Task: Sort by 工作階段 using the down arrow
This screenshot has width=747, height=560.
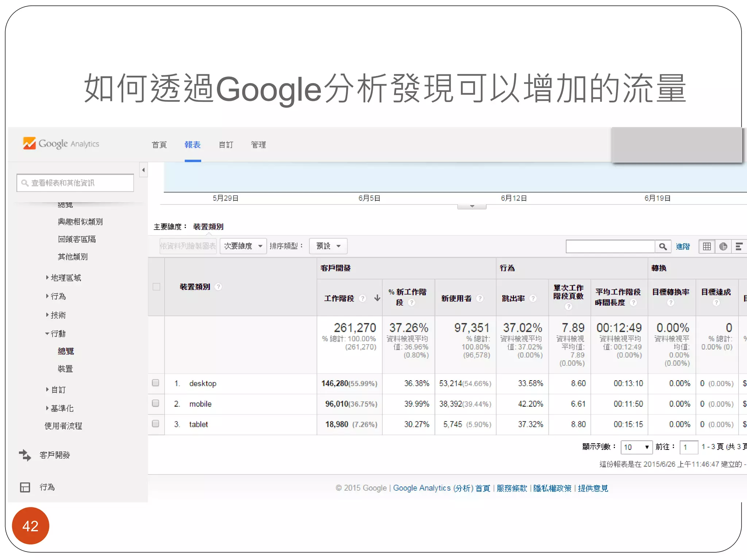Action: click(377, 298)
